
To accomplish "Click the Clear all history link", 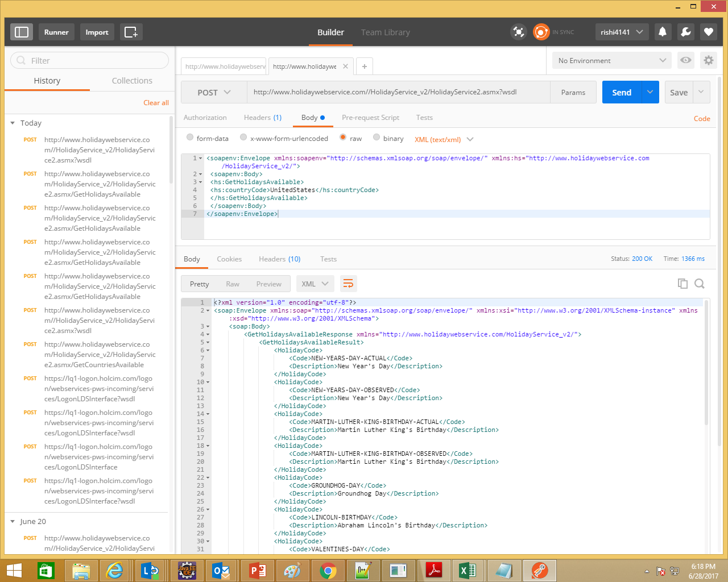I will coord(156,103).
